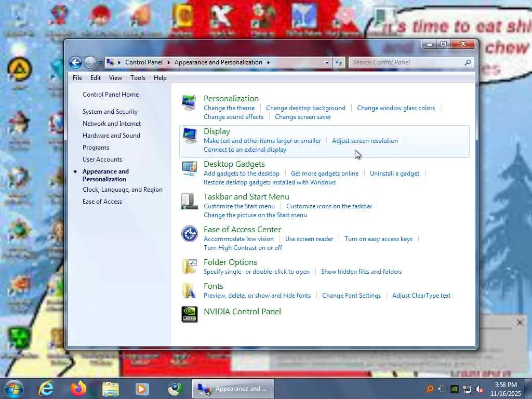Click Show hidden files and folders
This screenshot has width=532, height=399.
(x=362, y=272)
